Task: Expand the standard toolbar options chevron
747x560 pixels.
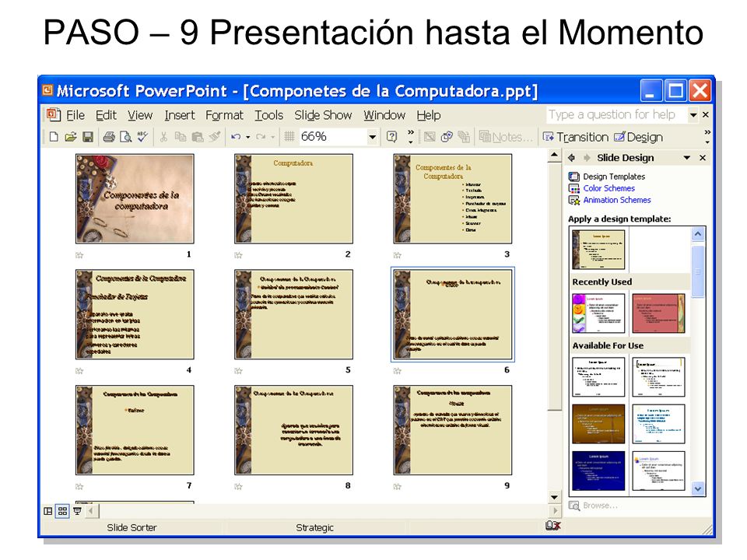Action: 411,137
